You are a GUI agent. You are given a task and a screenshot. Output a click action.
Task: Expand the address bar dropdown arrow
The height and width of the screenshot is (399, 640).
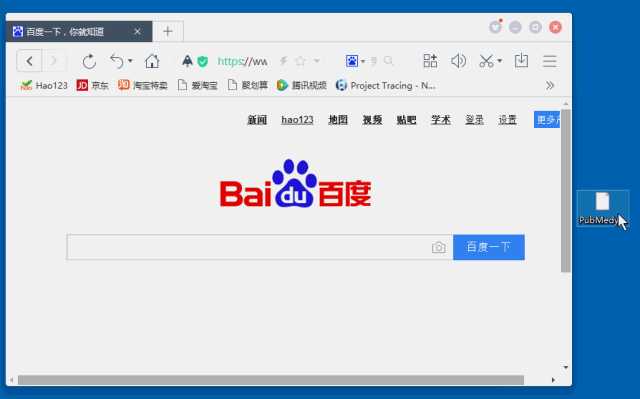316,61
